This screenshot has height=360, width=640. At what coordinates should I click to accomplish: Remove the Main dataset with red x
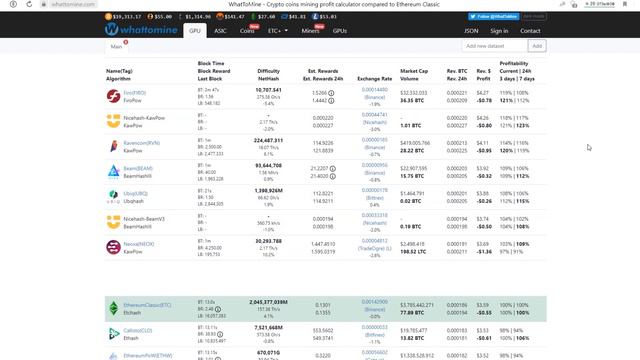(126, 42)
